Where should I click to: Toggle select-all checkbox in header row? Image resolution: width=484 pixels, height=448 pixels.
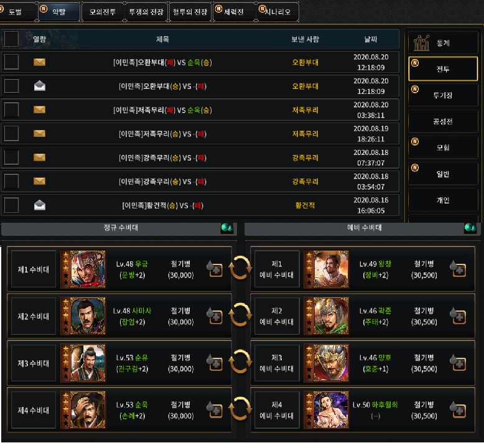(x=11, y=39)
